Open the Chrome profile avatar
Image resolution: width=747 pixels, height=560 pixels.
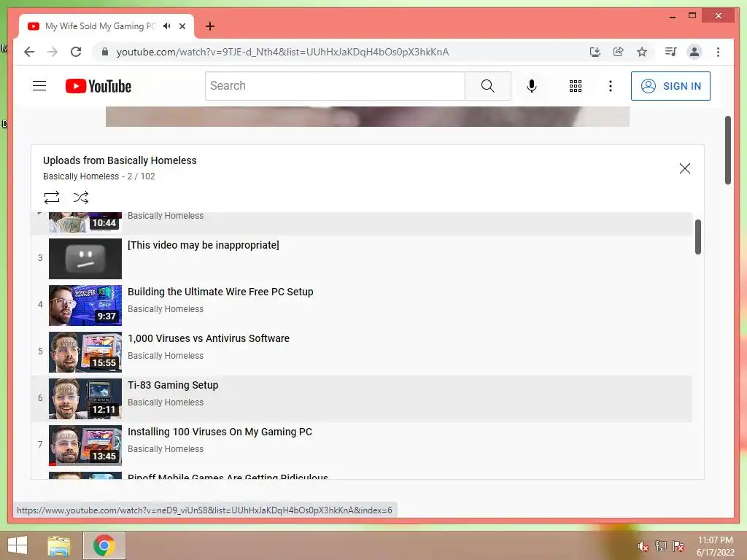coord(694,52)
